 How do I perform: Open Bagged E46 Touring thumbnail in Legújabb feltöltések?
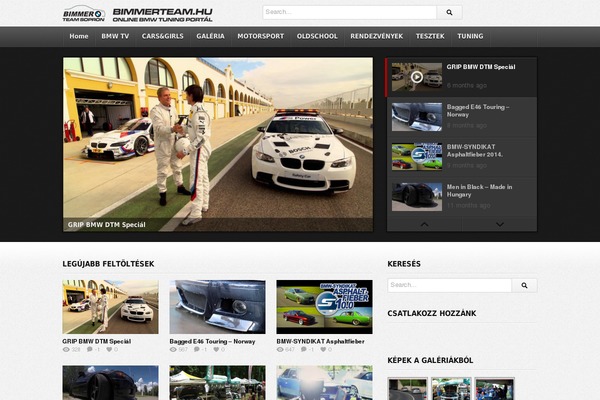pyautogui.click(x=217, y=307)
